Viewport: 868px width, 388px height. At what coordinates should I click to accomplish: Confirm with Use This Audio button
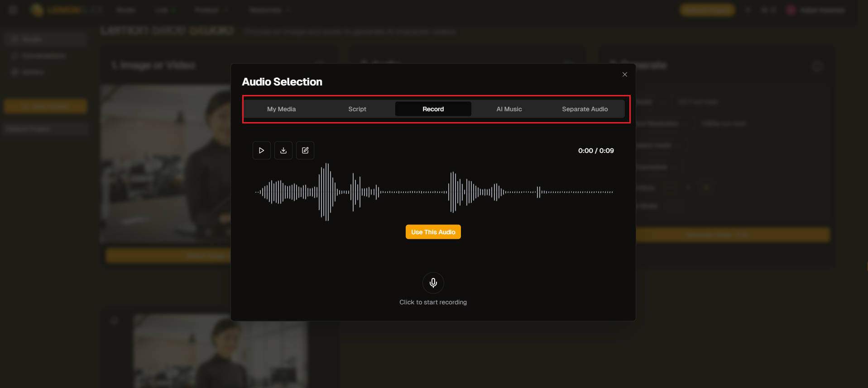point(433,232)
